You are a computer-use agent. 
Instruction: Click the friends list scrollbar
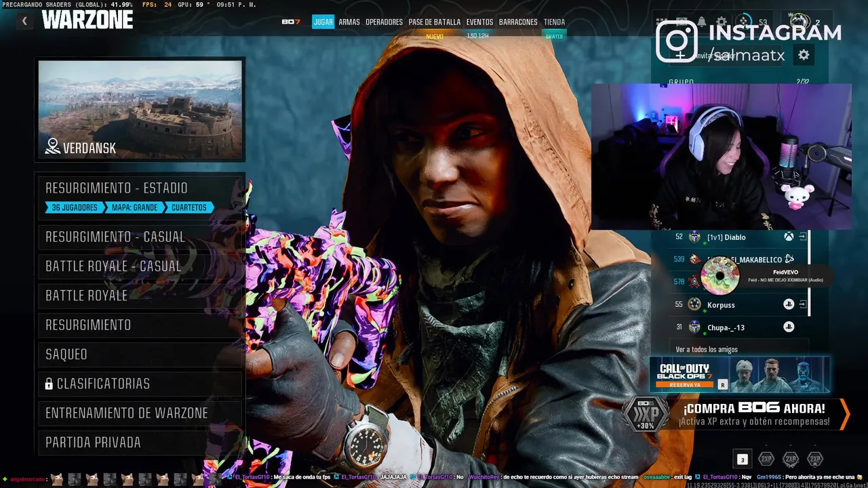809,272
